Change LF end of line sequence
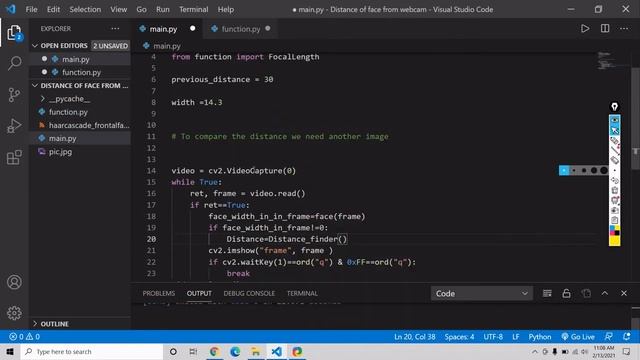 pos(516,337)
